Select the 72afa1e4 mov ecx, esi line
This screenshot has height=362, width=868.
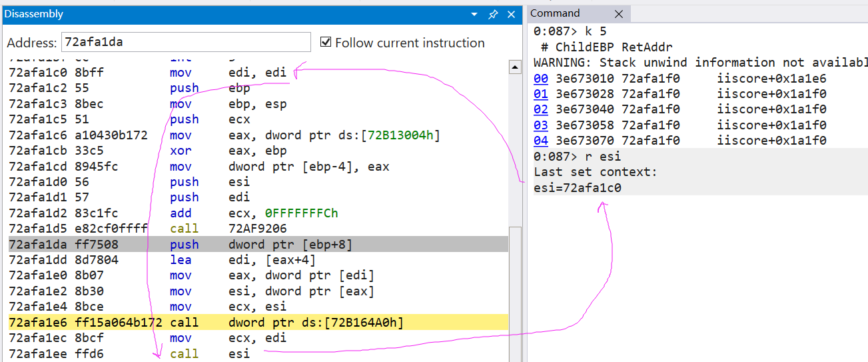(x=258, y=307)
